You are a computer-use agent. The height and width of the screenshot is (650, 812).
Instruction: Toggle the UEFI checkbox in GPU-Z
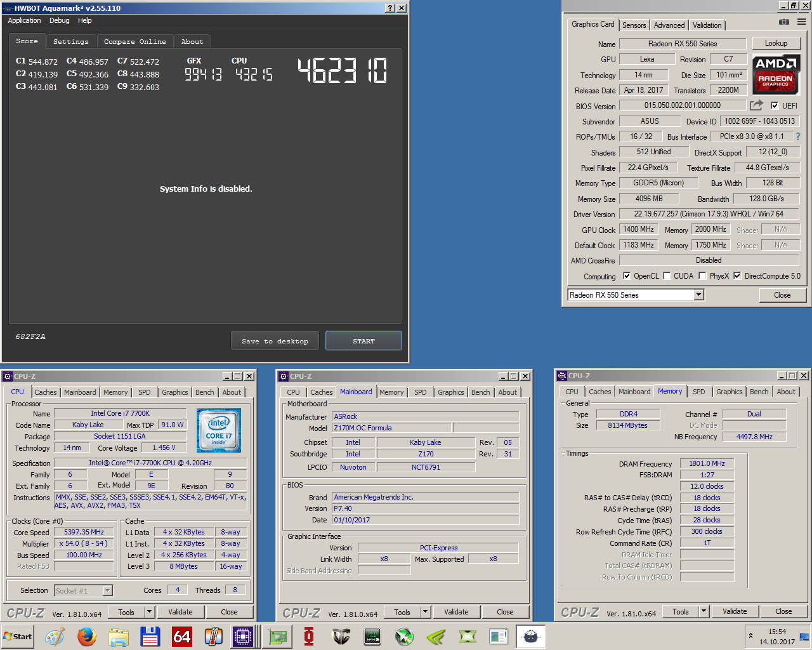(x=775, y=106)
